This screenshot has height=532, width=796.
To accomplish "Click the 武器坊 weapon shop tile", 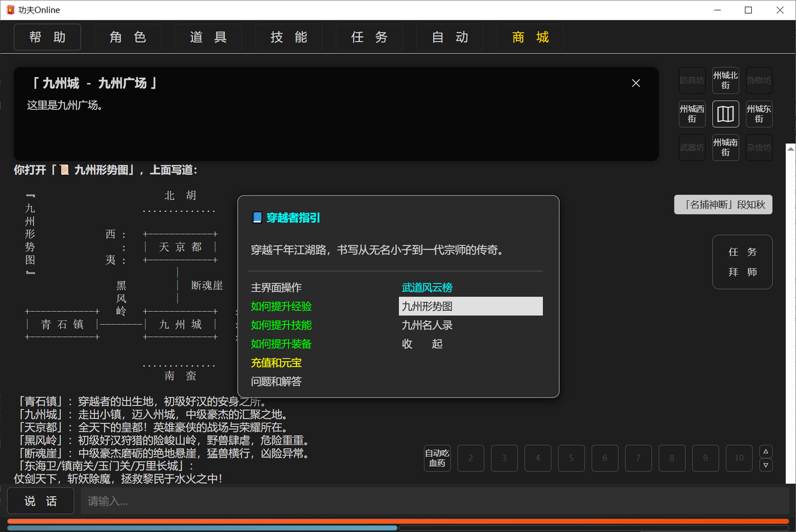I will click(x=692, y=147).
